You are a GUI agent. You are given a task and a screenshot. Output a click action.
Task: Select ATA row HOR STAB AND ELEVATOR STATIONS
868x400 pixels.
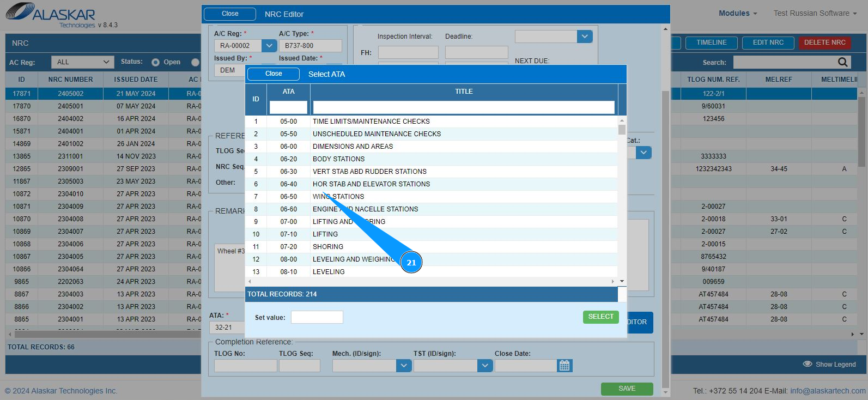click(432, 184)
